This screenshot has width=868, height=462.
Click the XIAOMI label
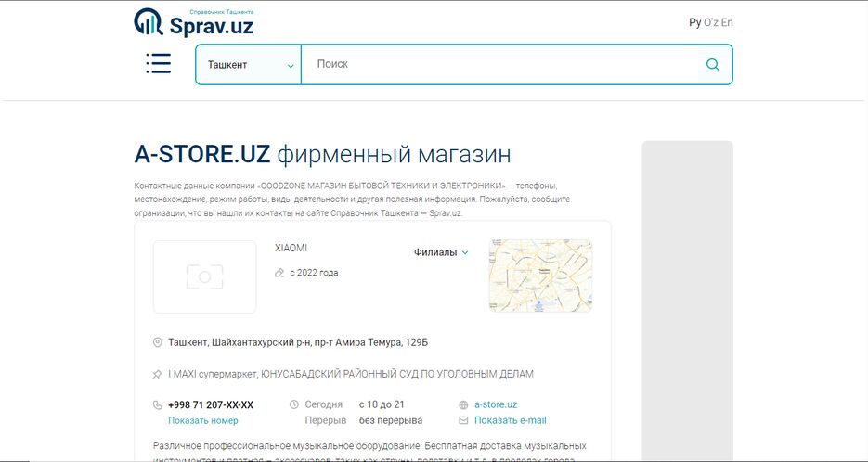click(291, 248)
